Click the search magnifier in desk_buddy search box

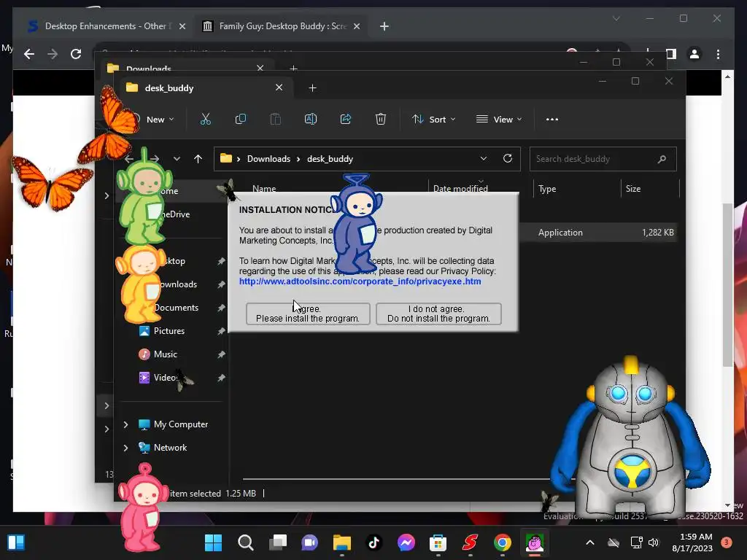point(662,159)
